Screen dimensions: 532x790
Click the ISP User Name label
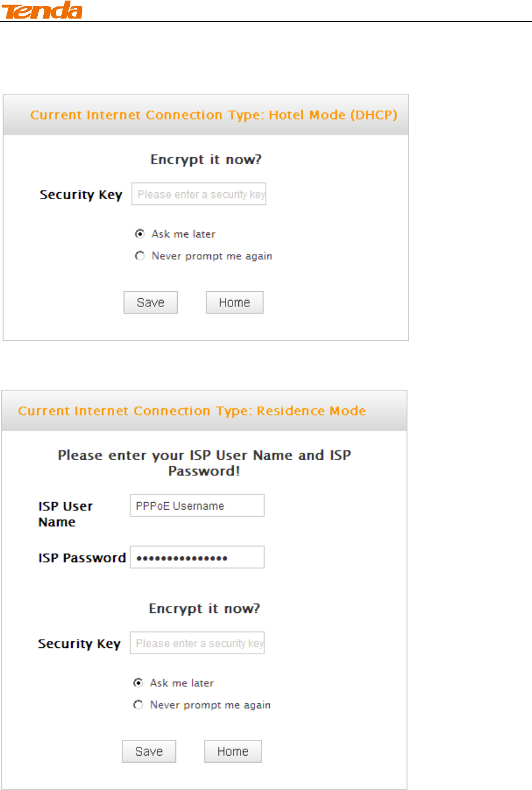point(65,514)
